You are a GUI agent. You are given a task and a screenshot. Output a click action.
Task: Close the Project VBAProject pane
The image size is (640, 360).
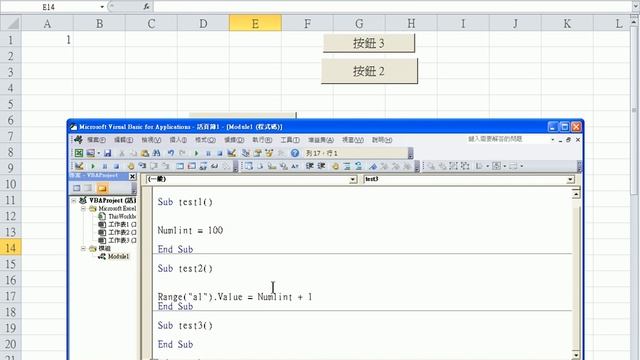pos(132,176)
